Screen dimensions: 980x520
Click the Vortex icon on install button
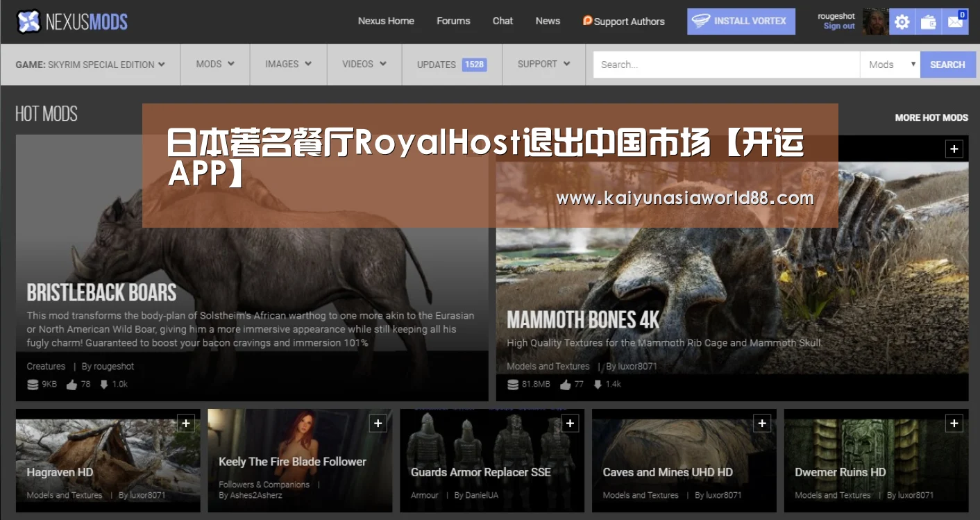(701, 21)
